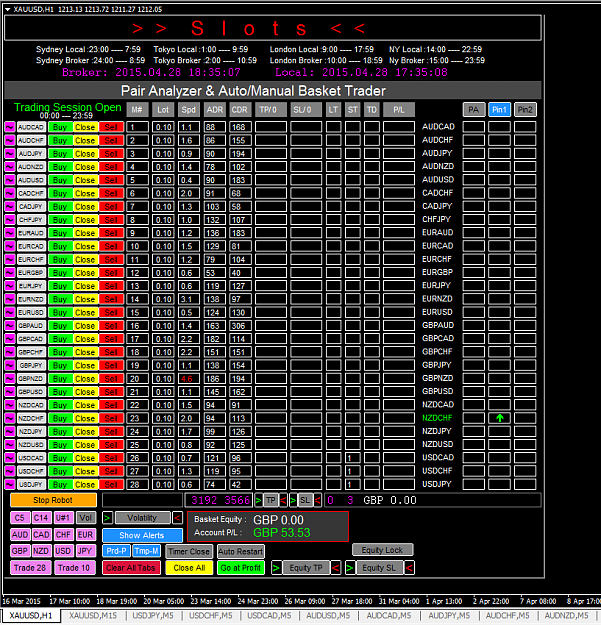Click Close on the USDCHF row
This screenshot has height=625, width=601.
(x=85, y=471)
